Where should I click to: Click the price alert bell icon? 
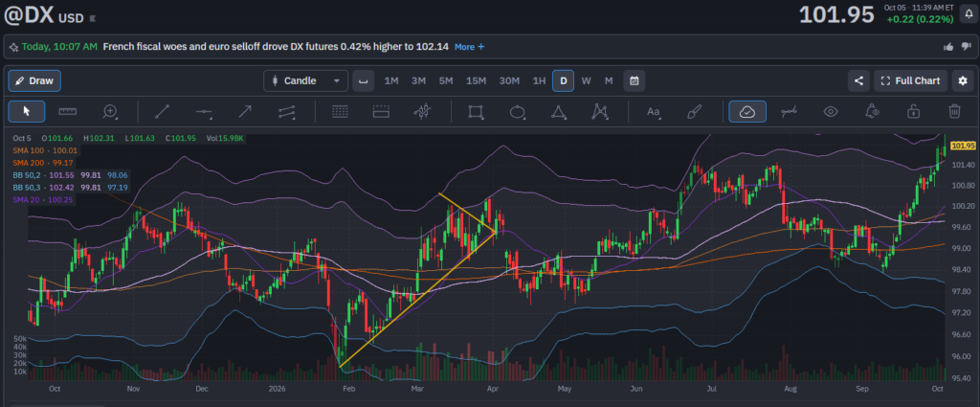(967, 13)
